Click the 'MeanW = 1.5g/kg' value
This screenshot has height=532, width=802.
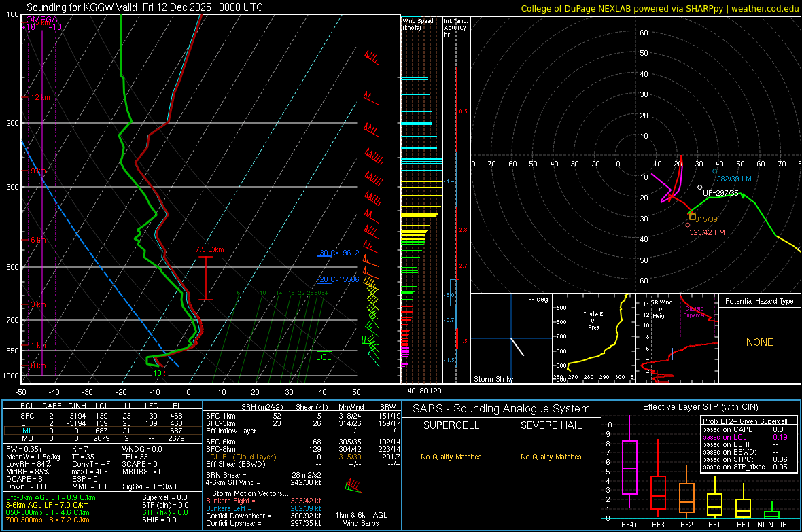tap(33, 457)
